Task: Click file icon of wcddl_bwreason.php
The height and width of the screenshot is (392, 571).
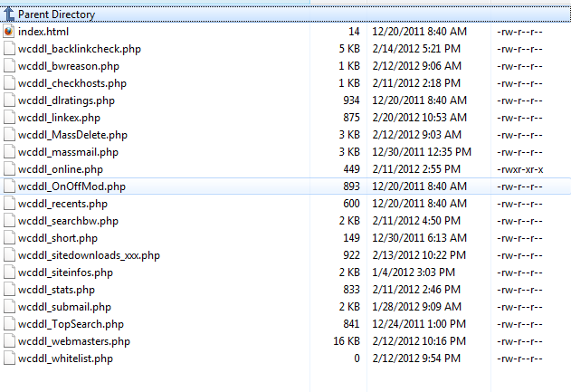Action: click(9, 66)
